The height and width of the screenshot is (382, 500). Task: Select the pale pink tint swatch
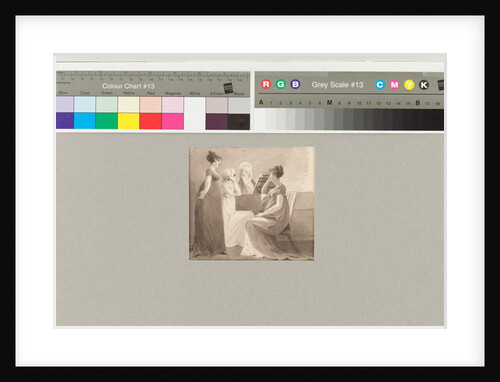tap(173, 105)
